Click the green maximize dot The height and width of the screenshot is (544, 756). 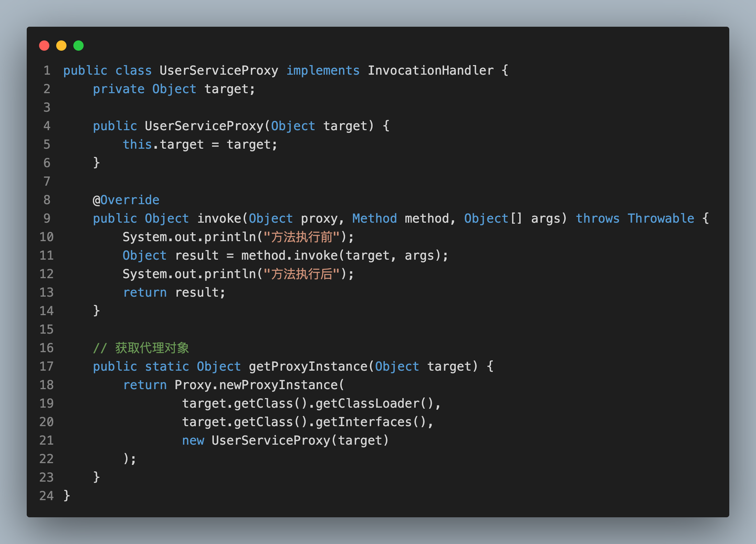point(79,46)
